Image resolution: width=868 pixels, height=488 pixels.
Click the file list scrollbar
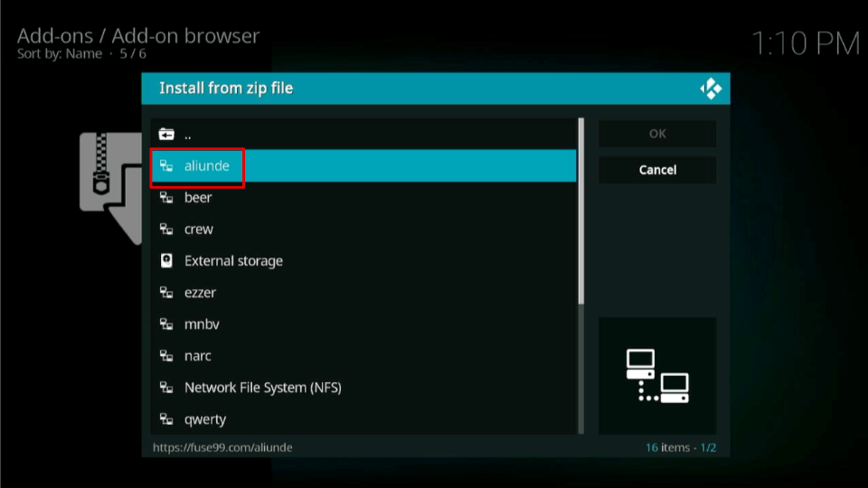click(x=580, y=276)
